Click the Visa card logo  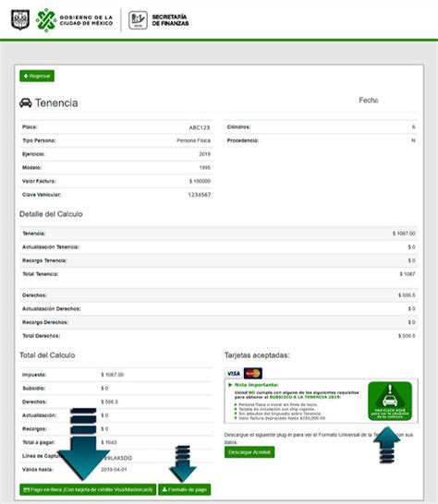click(234, 373)
